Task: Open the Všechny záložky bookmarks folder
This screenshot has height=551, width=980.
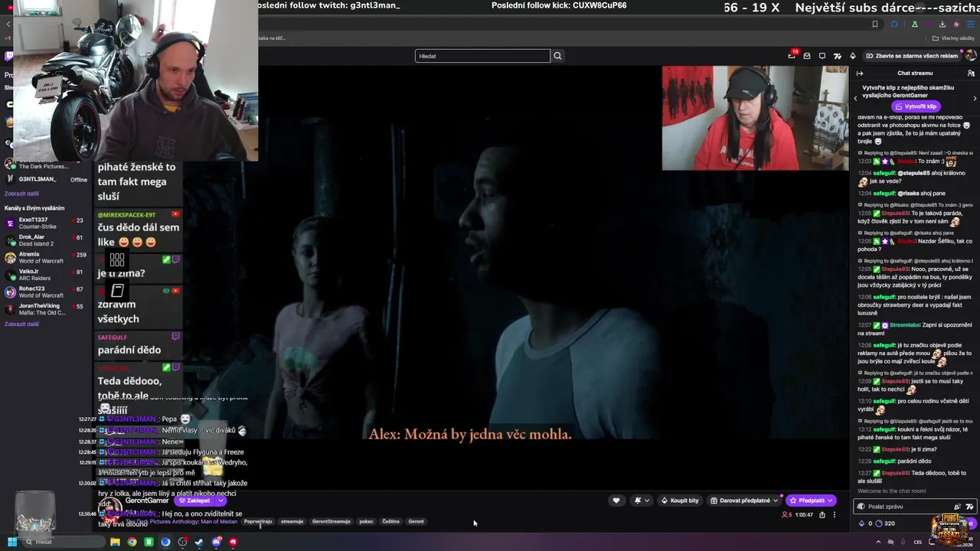Action: 952,38
